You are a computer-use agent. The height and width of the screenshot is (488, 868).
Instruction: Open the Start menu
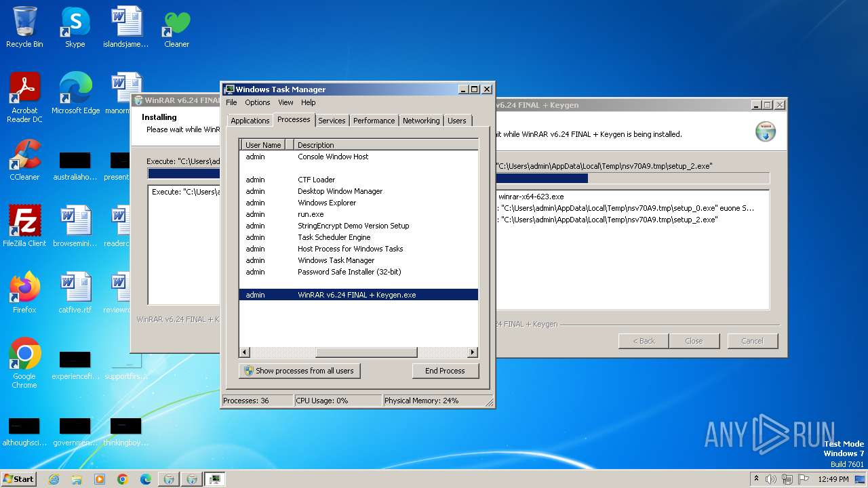(x=18, y=479)
